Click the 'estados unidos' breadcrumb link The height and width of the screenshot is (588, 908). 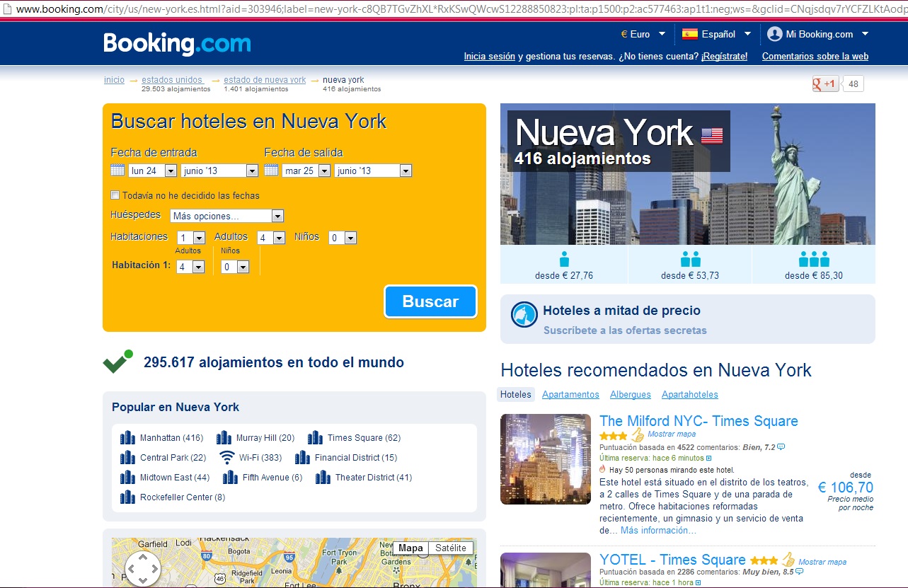(172, 80)
